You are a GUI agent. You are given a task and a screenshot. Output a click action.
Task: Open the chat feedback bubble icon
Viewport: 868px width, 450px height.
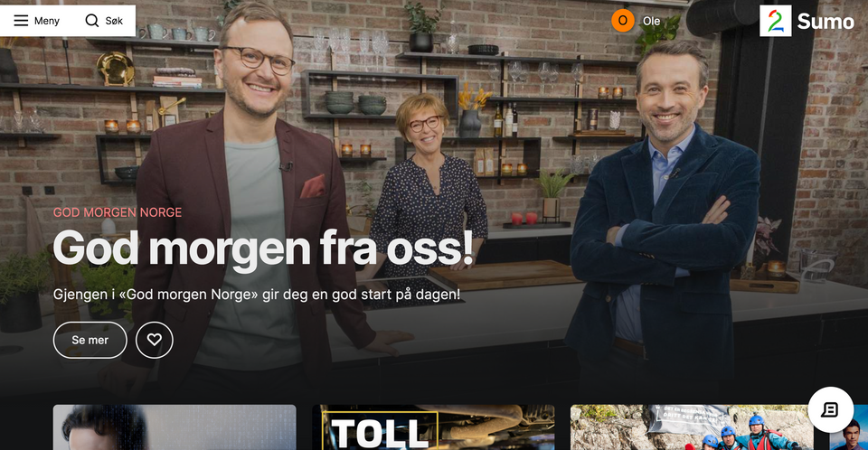[830, 409]
